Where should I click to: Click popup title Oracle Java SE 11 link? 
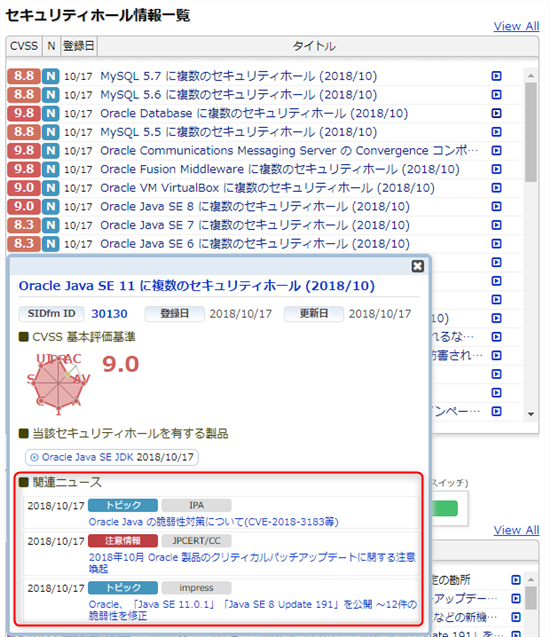(197, 286)
